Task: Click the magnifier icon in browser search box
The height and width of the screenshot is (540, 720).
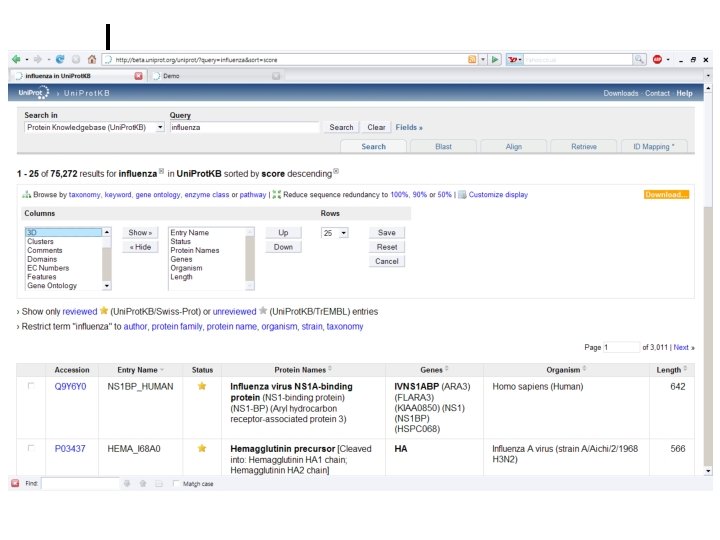Action: (639, 59)
